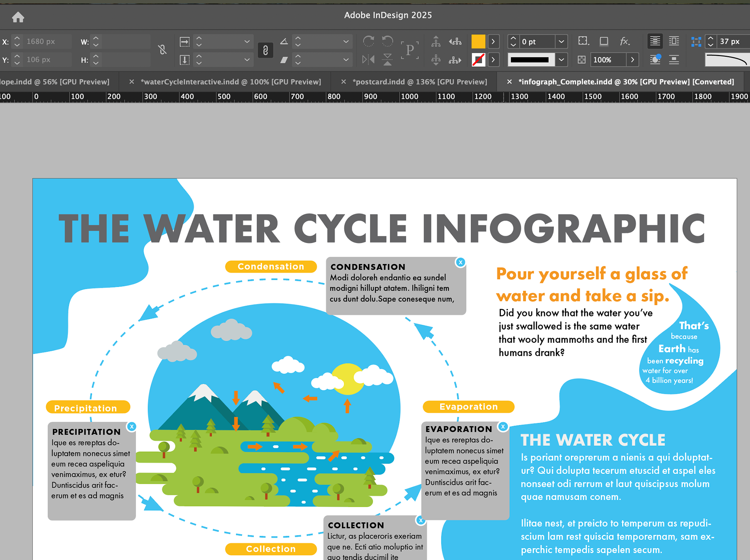750x560 pixels.
Task: Open the shear angle dropdown
Action: (346, 60)
